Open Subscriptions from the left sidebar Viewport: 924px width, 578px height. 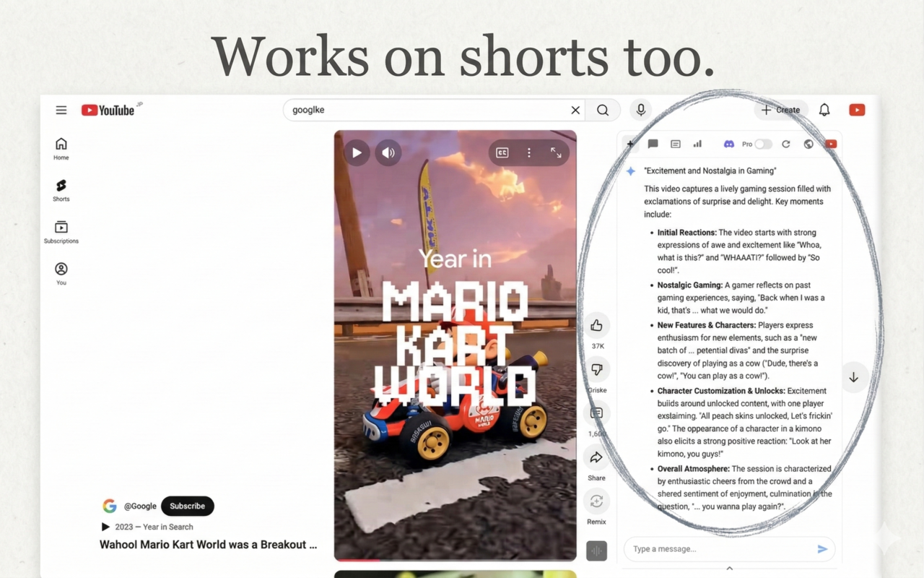pyautogui.click(x=61, y=231)
